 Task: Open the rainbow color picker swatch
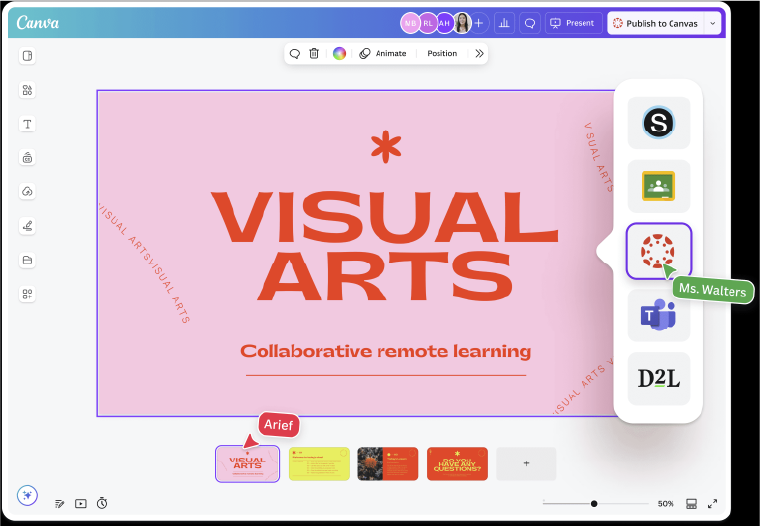tap(339, 53)
